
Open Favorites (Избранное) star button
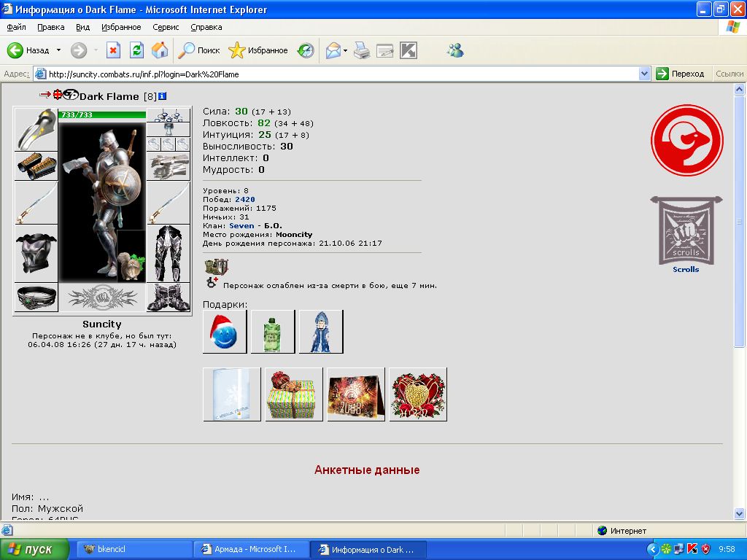[x=258, y=50]
